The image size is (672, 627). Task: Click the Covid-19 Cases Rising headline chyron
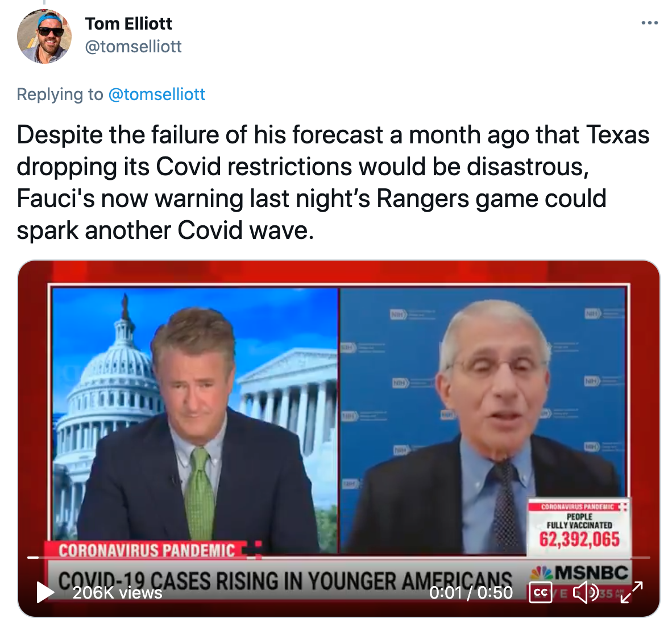point(285,581)
